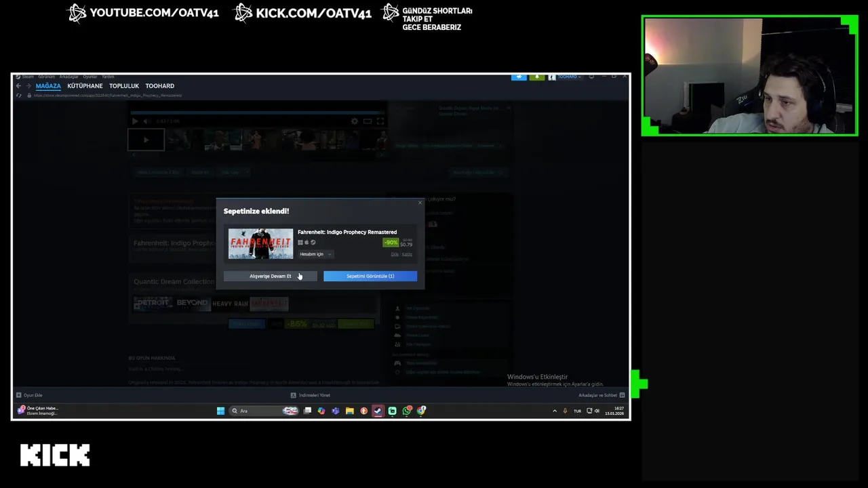
Task: Open 'İndirmeleri Yönet' downloads manager
Action: pos(310,395)
